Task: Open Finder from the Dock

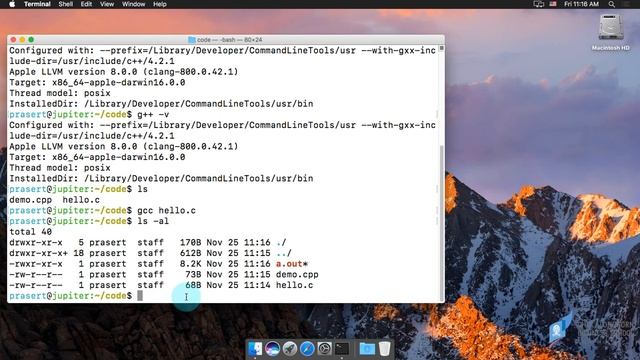Action: 255,349
